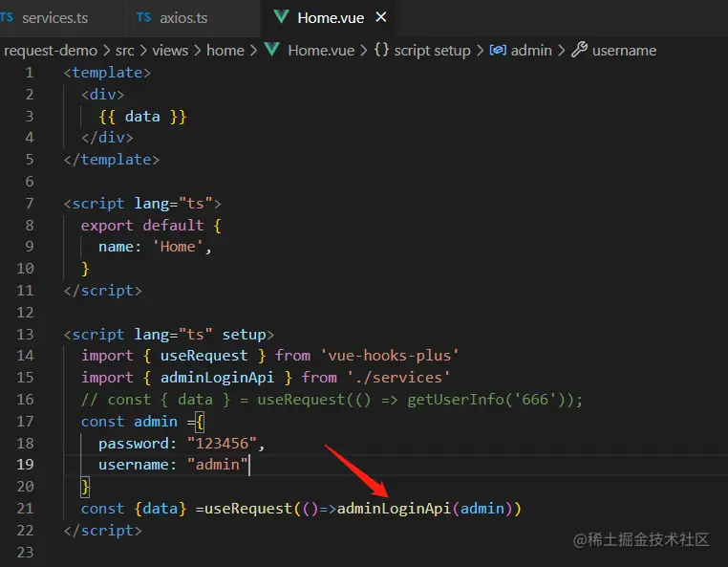Click line number 17 in gutter
728x567 pixels.
(25, 422)
